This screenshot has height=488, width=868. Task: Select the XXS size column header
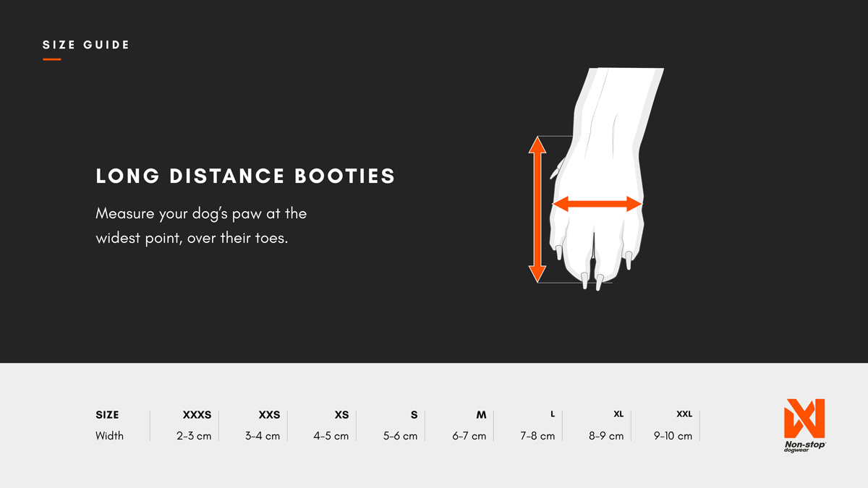[269, 415]
